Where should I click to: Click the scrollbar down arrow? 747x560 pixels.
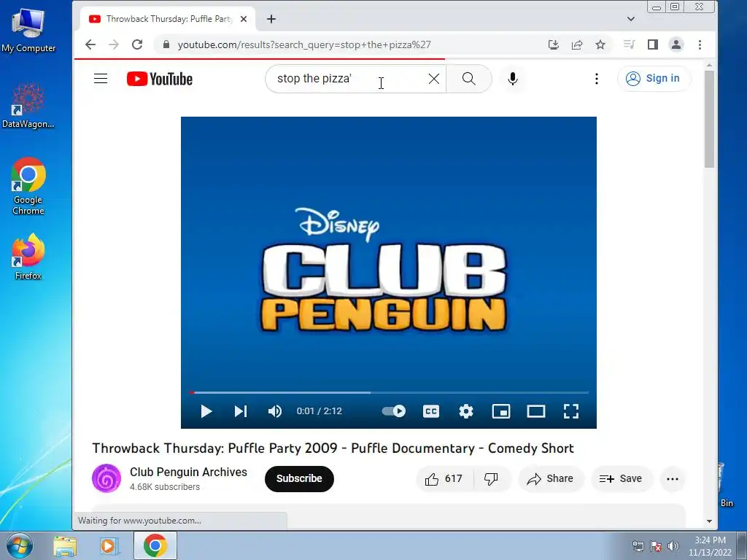tap(709, 521)
